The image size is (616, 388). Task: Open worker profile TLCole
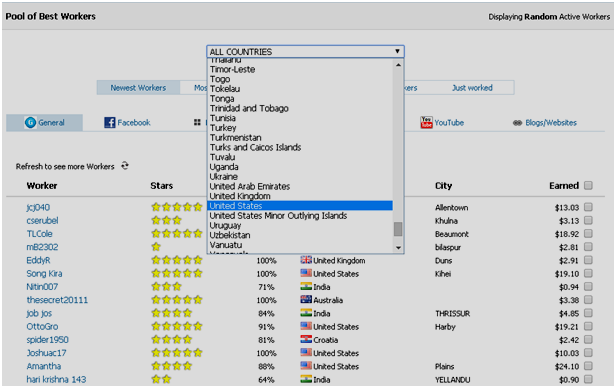(39, 233)
